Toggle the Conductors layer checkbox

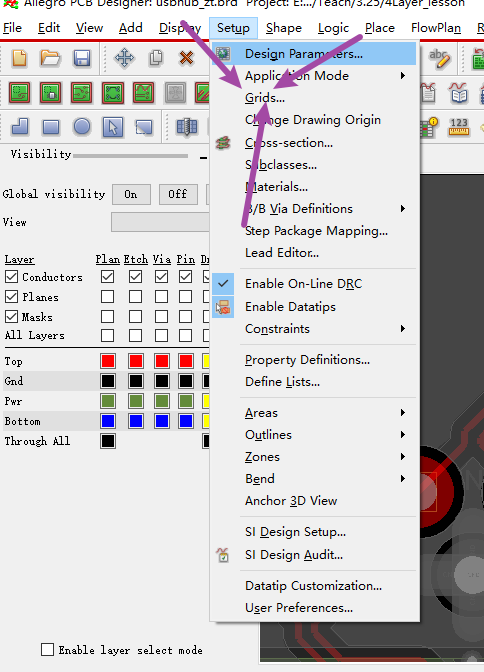[12, 277]
